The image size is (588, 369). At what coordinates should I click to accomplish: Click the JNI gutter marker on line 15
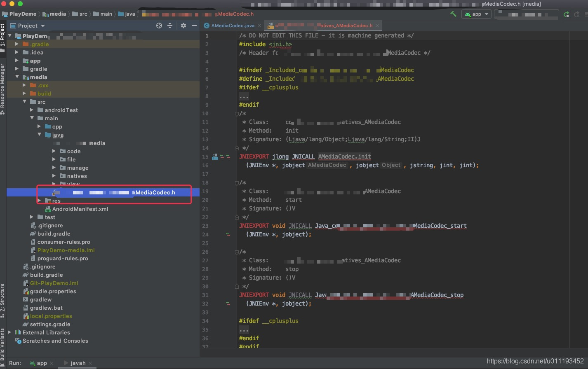(x=215, y=156)
